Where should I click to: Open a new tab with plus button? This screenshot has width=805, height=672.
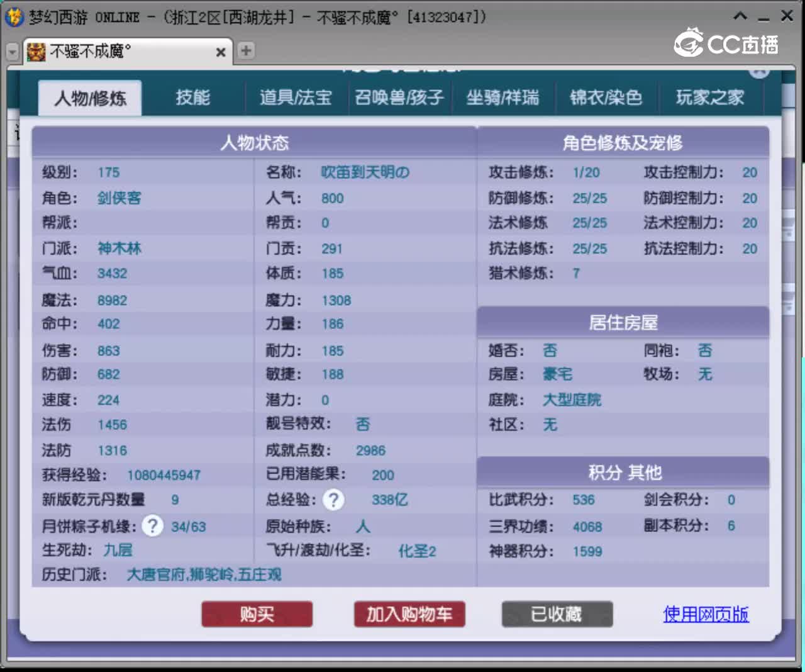pyautogui.click(x=246, y=50)
